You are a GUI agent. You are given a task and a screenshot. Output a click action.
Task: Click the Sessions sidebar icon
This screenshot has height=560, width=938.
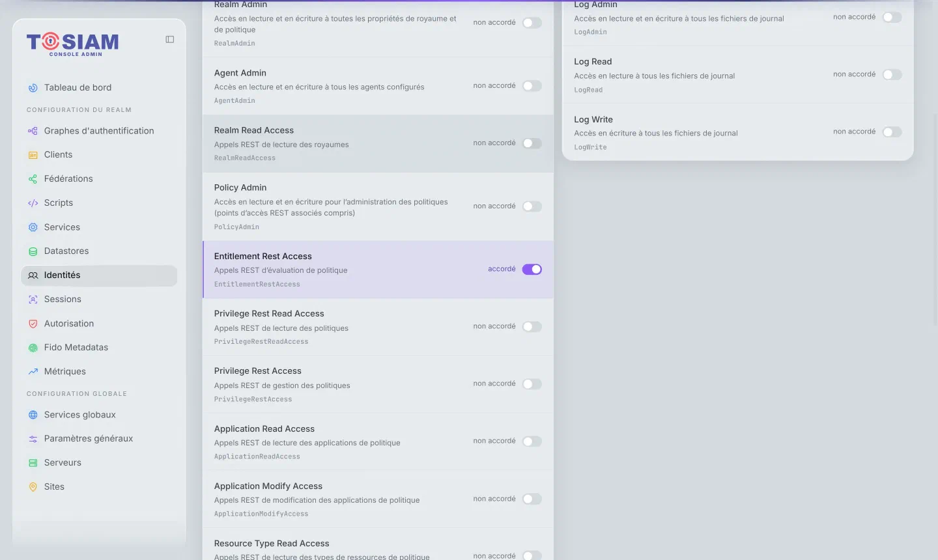pyautogui.click(x=33, y=300)
